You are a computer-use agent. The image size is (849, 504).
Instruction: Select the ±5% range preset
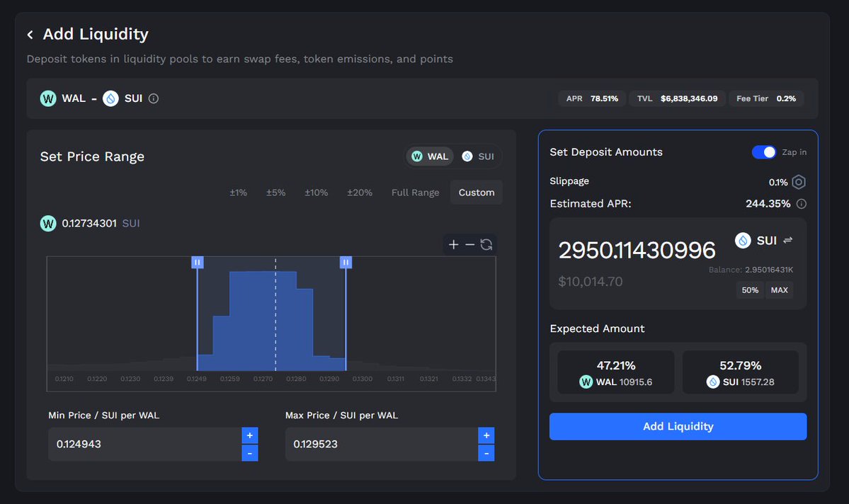(275, 193)
